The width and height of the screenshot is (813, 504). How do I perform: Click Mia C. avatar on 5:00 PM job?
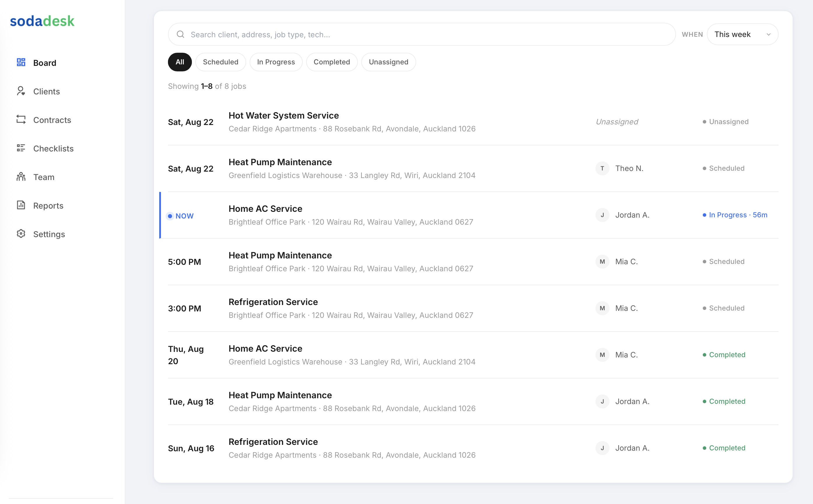602,262
